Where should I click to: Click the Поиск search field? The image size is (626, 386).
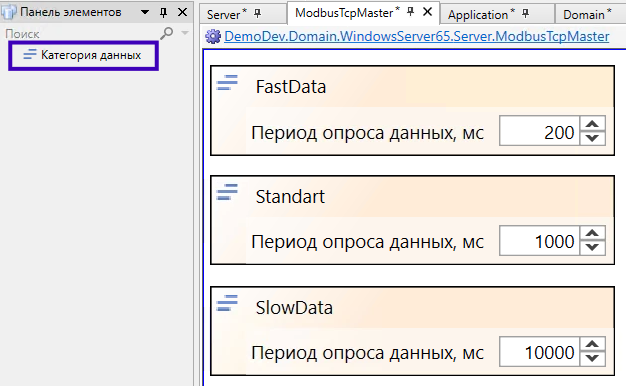80,34
